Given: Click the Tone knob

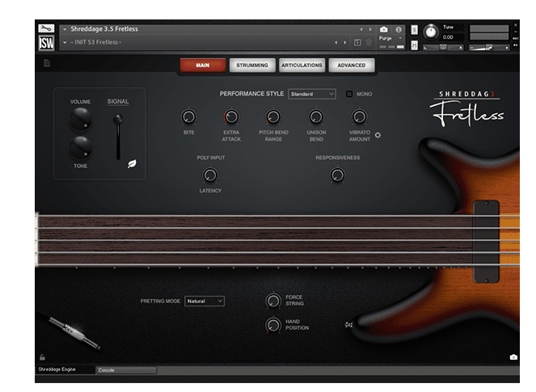Looking at the screenshot, I should (80, 148).
